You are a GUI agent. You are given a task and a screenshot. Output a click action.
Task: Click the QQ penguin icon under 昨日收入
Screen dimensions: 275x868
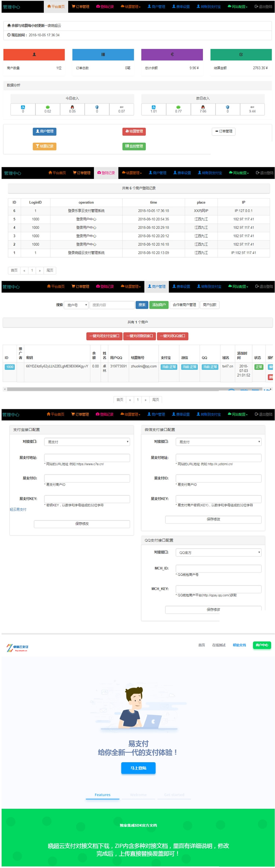tap(203, 107)
